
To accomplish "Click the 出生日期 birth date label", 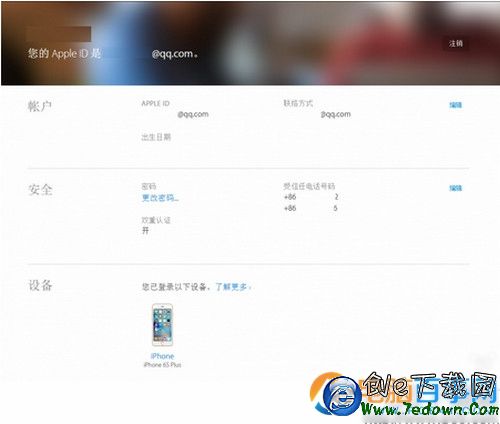I will click(x=156, y=137).
